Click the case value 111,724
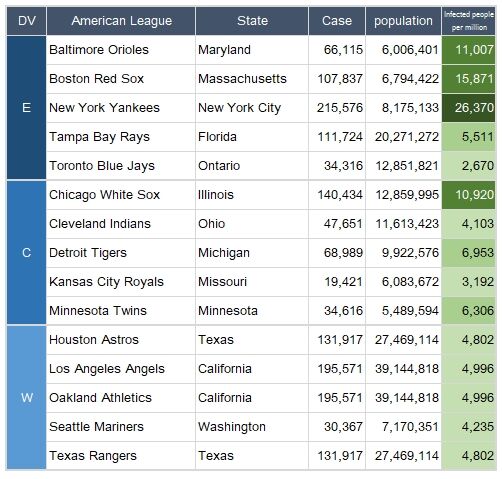Viewport: 502px width, 479px height. tap(337, 137)
